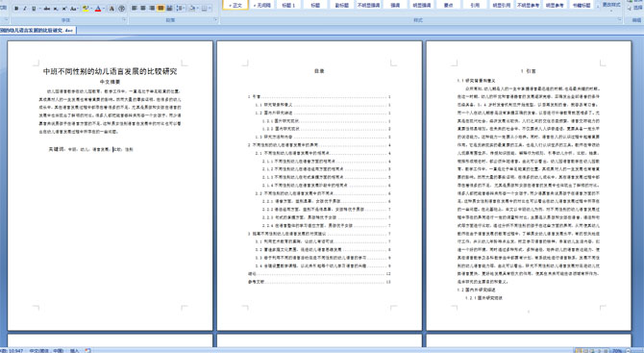Toggle justify paragraph alignment
Viewport: 644px width, 353px height.
click(161, 9)
